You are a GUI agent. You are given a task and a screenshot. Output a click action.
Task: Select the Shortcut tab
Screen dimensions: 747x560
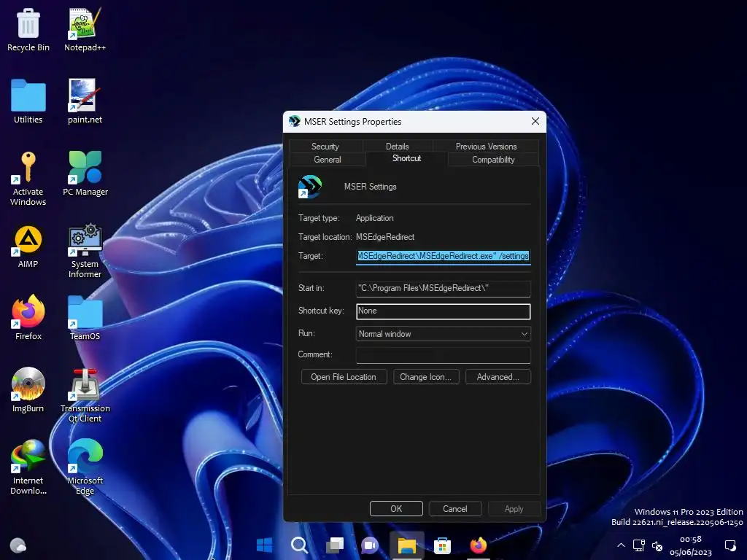407,158
